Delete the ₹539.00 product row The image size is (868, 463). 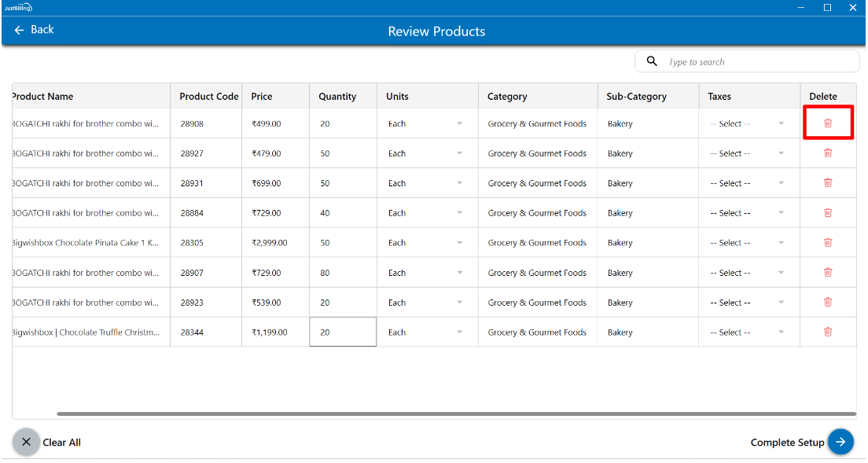[x=827, y=302]
